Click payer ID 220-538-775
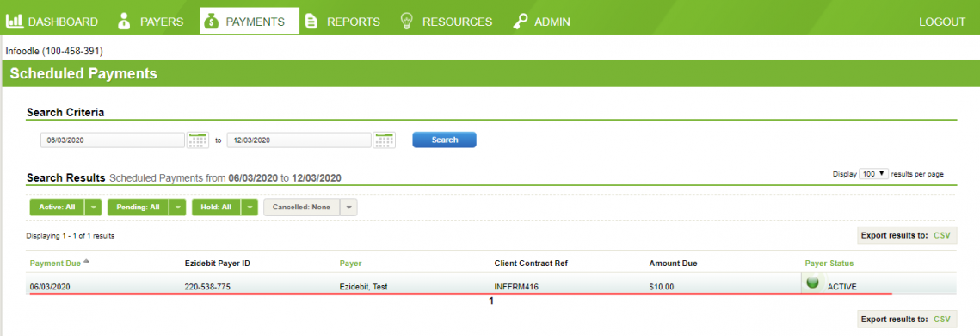Image resolution: width=980 pixels, height=336 pixels. tap(206, 287)
